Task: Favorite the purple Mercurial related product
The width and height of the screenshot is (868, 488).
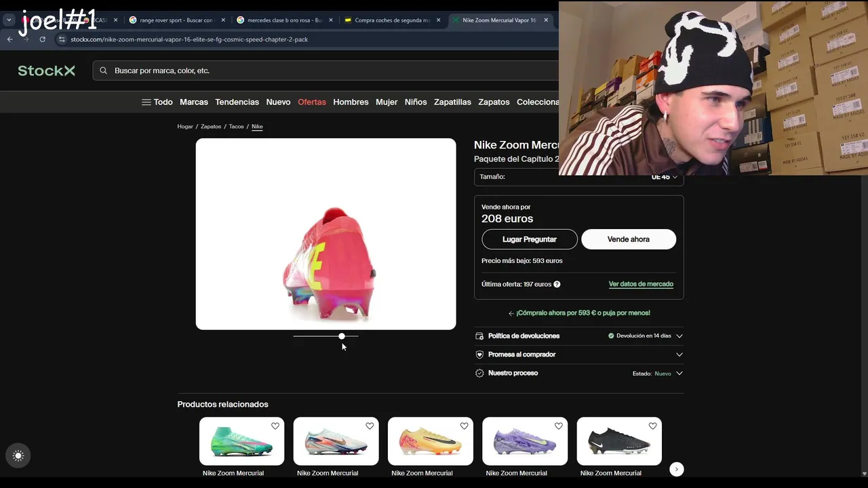Action: click(559, 426)
